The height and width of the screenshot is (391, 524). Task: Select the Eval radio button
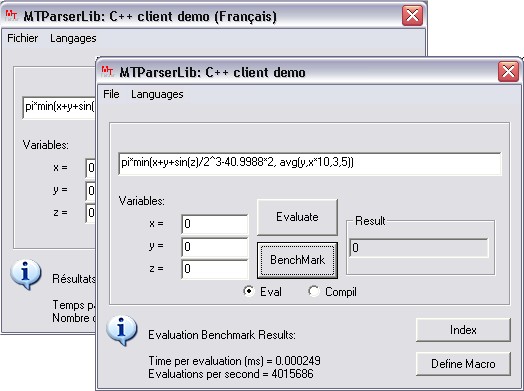point(263,291)
